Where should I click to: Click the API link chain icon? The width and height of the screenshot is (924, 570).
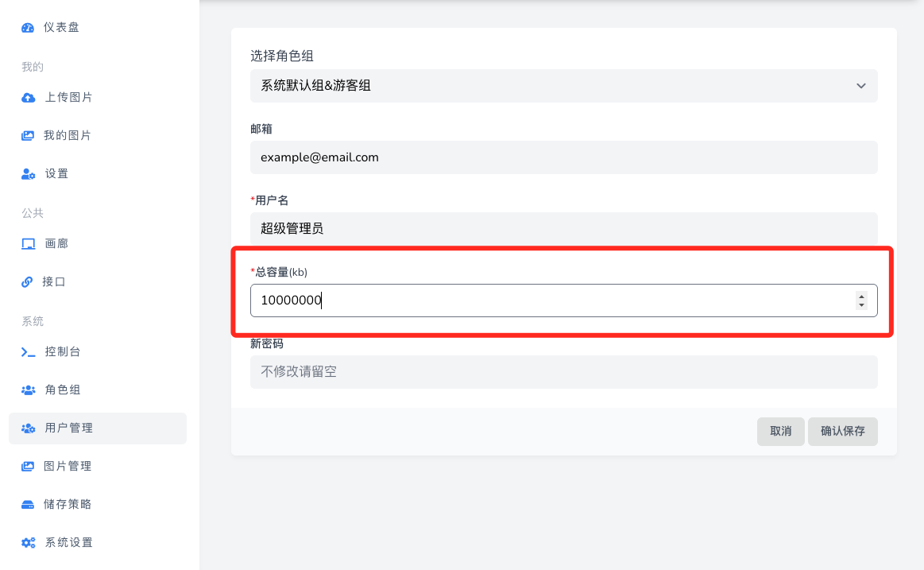(x=28, y=282)
